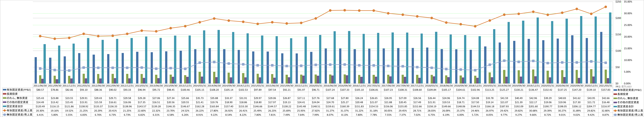The width and height of the screenshot is (644, 117).
Task: Click the 24.46% ratio cell
Action: [x=475, y=111]
